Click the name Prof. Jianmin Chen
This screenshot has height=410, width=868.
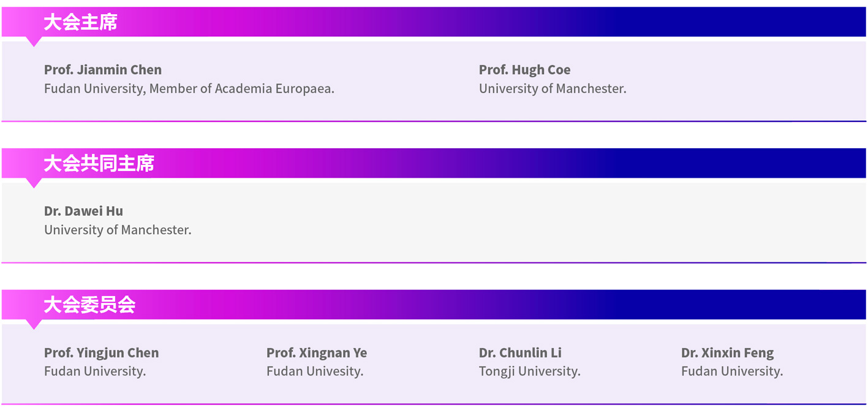[x=103, y=70]
